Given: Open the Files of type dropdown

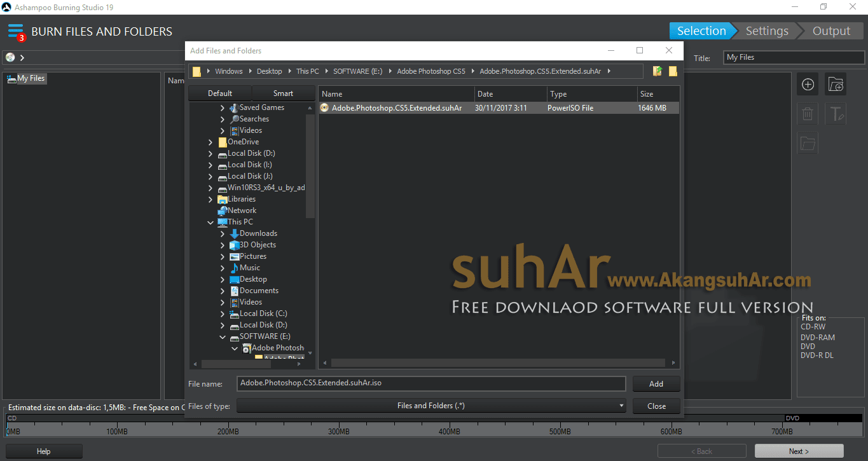Looking at the screenshot, I should (431, 406).
